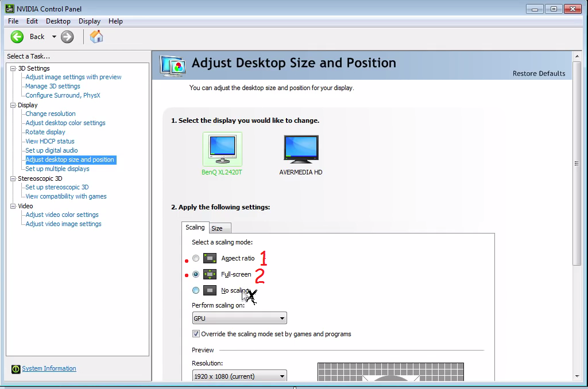Select the Aspect ratio radio button
This screenshot has width=588, height=389.
[196, 258]
